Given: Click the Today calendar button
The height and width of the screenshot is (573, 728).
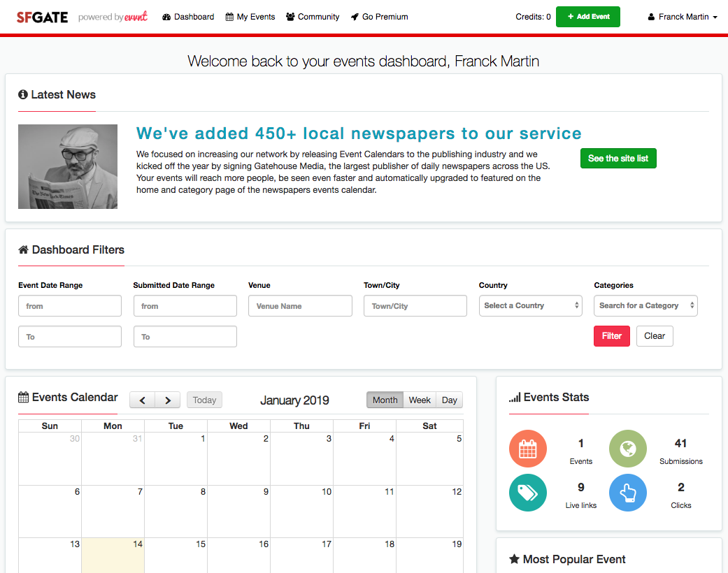Looking at the screenshot, I should pos(204,400).
